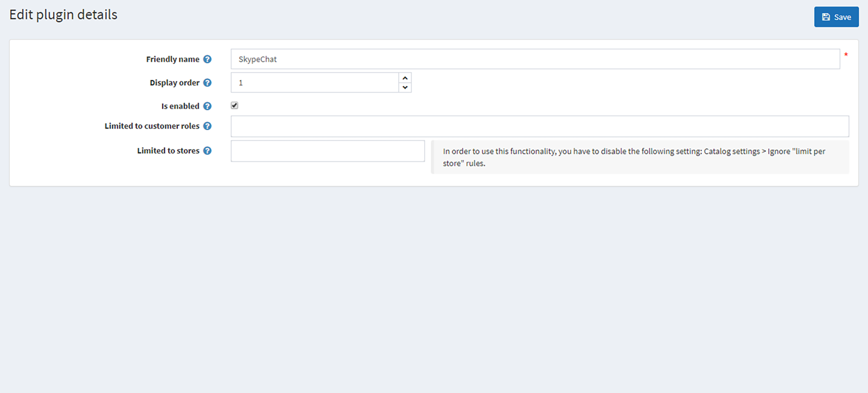This screenshot has width=868, height=393.
Task: Open the help tooltip for Friendly name
Action: click(x=207, y=59)
